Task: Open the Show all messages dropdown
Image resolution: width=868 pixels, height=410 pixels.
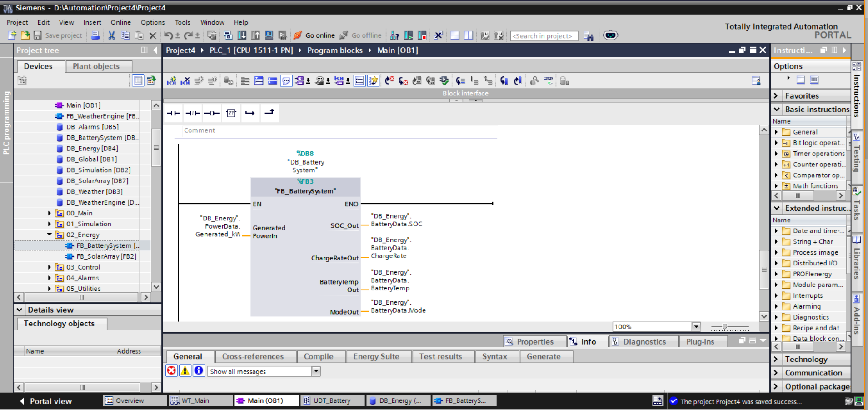Action: pyautogui.click(x=316, y=371)
